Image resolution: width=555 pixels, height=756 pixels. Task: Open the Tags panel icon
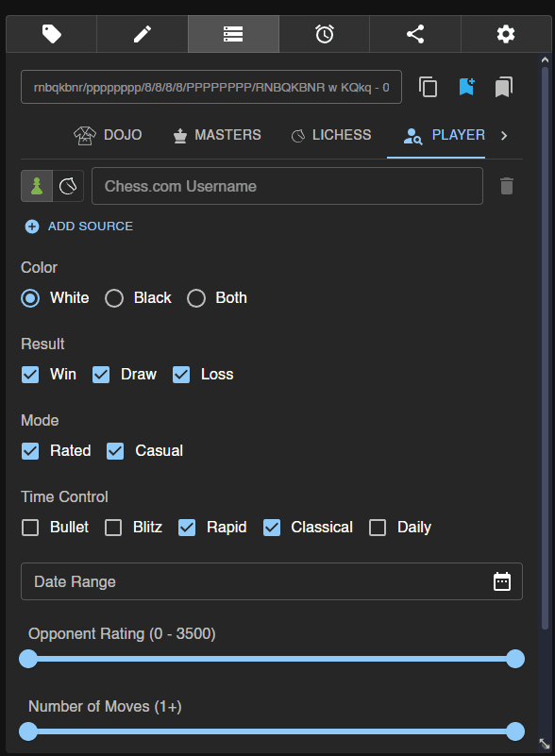coord(52,34)
